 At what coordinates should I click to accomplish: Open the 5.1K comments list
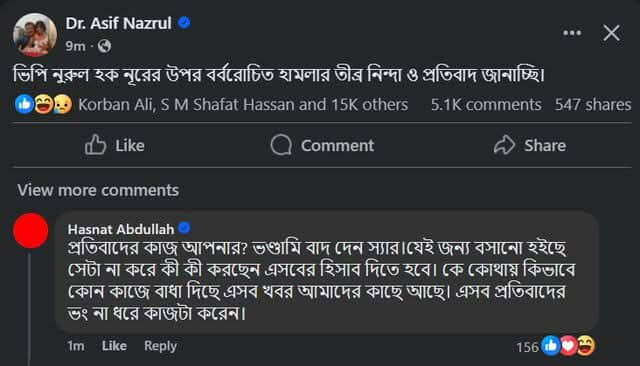(486, 105)
